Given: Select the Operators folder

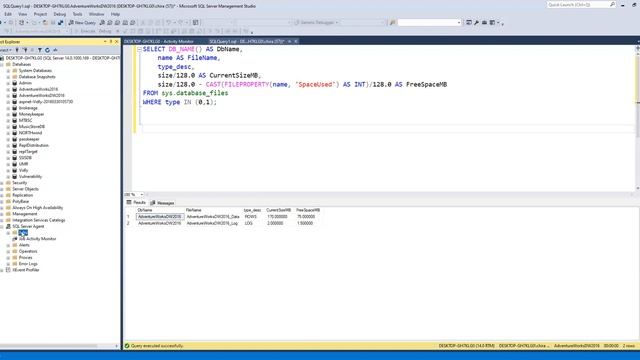Looking at the screenshot, I should (28, 251).
